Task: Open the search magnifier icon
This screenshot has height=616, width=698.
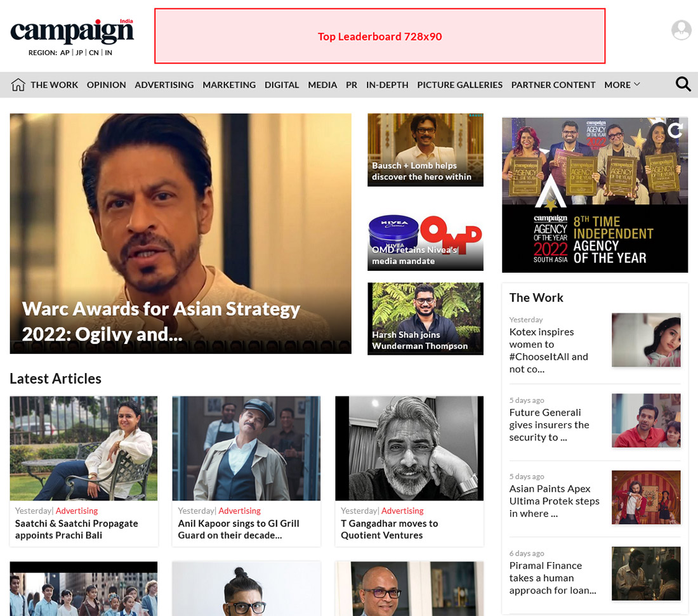Action: coord(683,84)
